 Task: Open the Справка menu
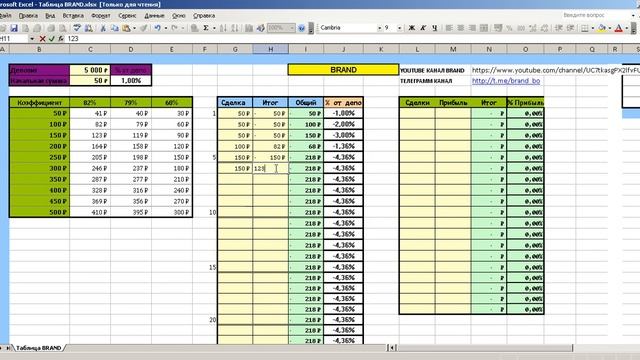[x=204, y=16]
